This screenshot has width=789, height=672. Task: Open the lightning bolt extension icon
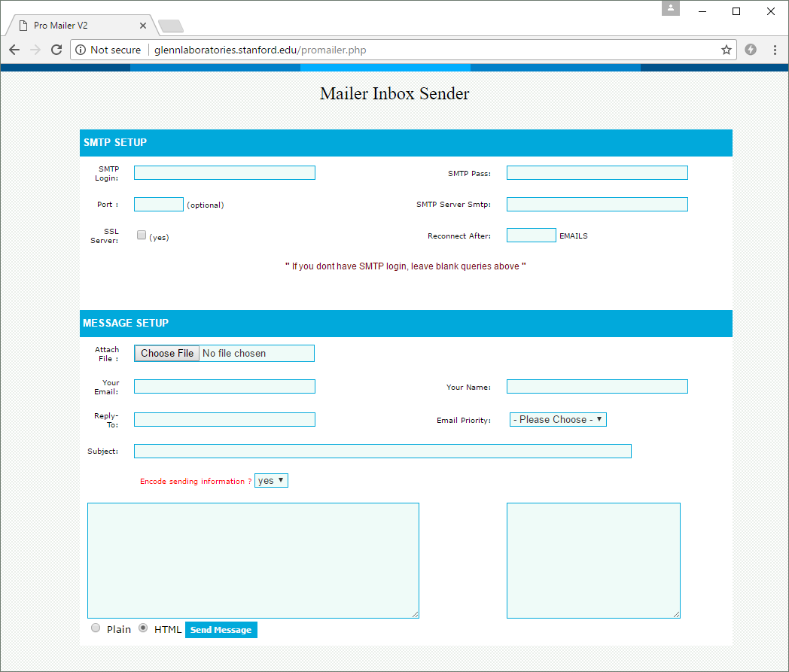[x=751, y=50]
